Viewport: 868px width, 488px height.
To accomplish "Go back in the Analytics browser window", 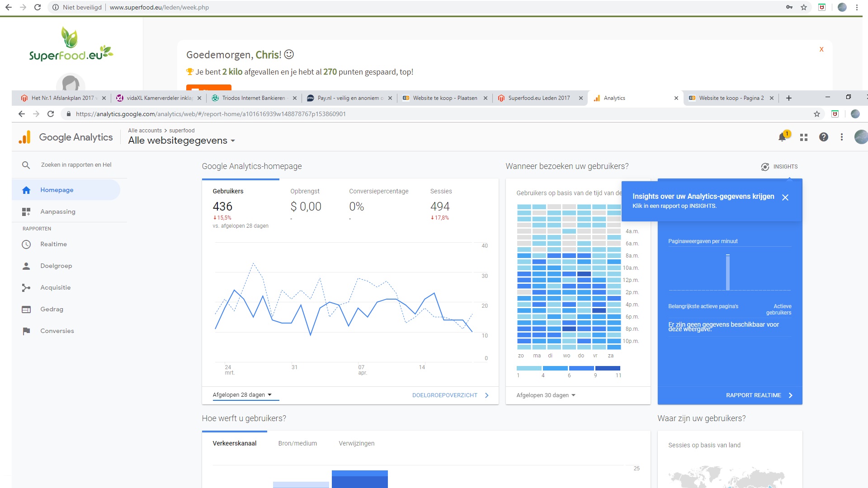I will (21, 114).
